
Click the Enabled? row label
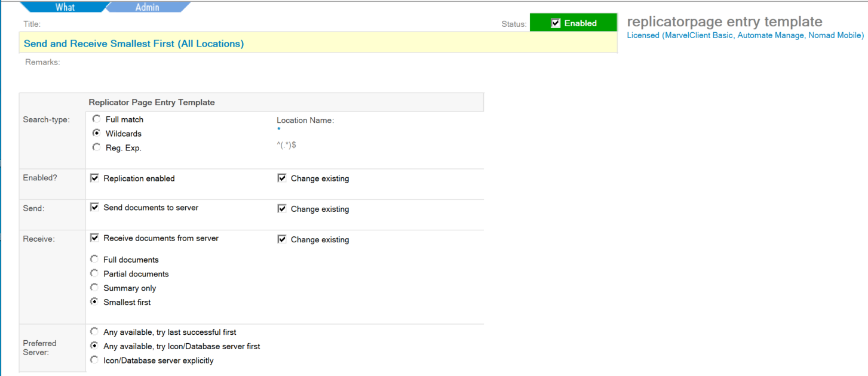coord(40,178)
